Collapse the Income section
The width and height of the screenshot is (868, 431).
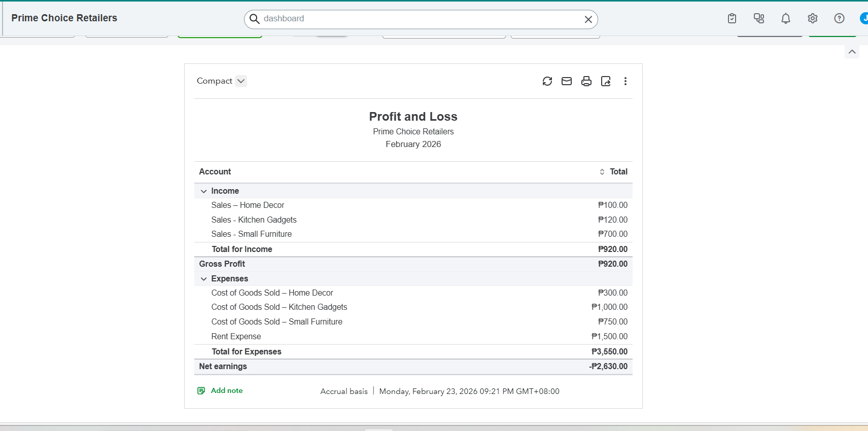204,191
